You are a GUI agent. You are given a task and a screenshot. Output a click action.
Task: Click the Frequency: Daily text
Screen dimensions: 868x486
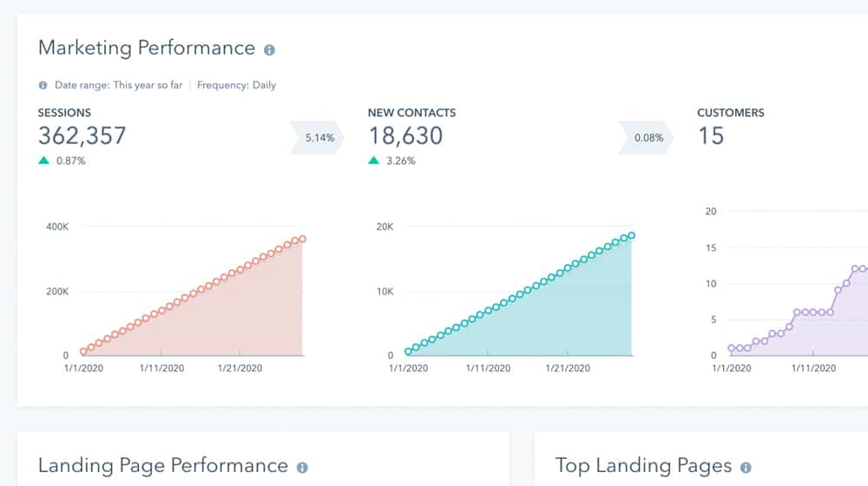point(236,85)
